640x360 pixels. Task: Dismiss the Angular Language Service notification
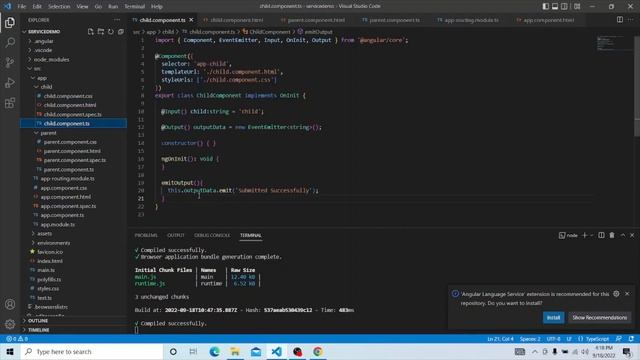(627, 293)
